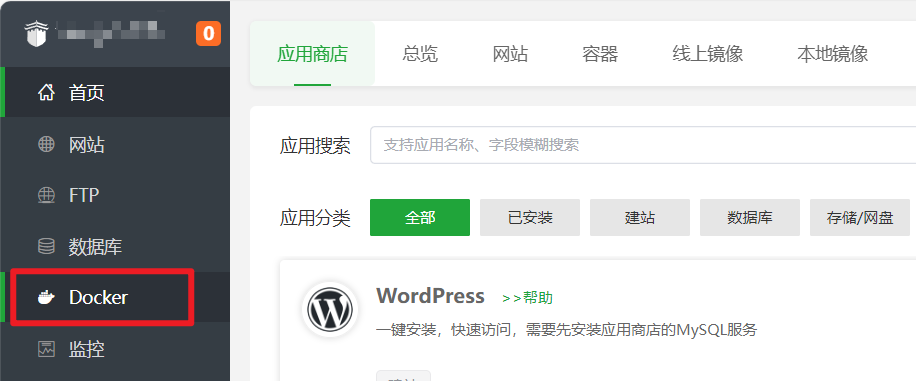Filter apps by 建站 category

pyautogui.click(x=640, y=217)
